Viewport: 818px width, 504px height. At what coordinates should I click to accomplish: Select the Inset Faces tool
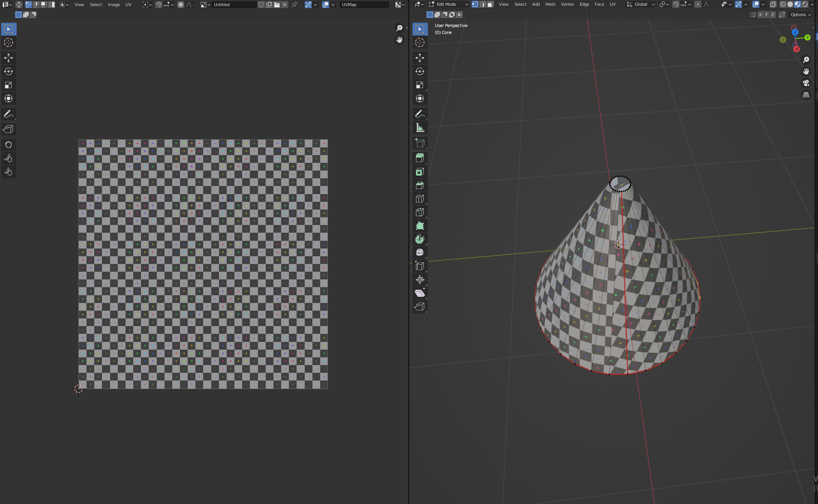tap(420, 172)
